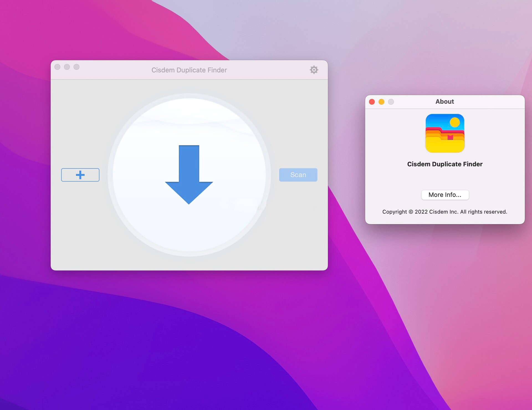The height and width of the screenshot is (410, 532).
Task: Click the copyright text in About panel
Action: click(445, 211)
